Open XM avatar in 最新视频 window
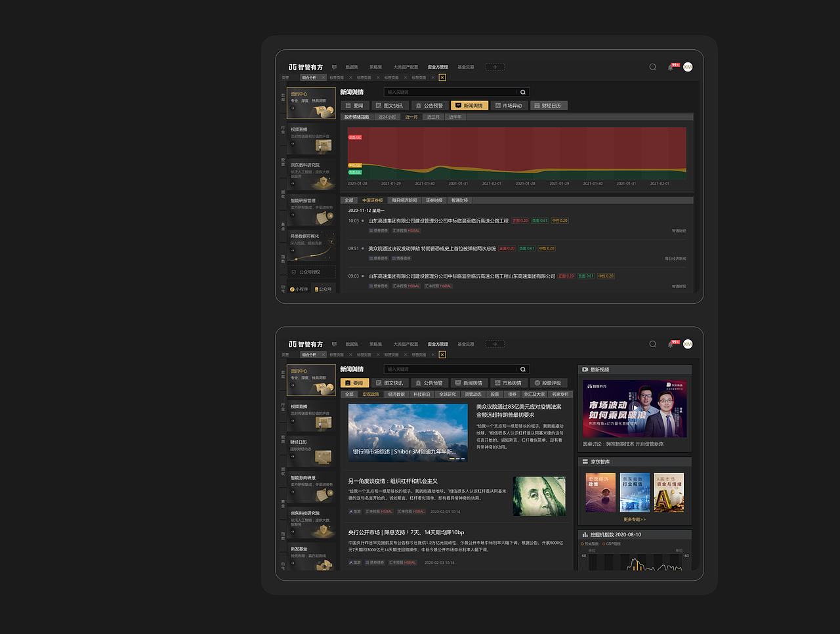Image resolution: width=840 pixels, height=634 pixels. coord(688,344)
